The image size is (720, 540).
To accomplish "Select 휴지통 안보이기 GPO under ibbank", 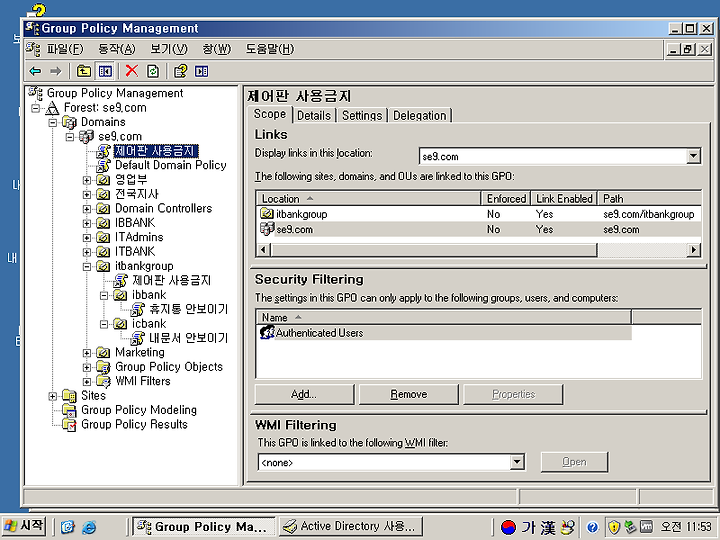I will [189, 309].
